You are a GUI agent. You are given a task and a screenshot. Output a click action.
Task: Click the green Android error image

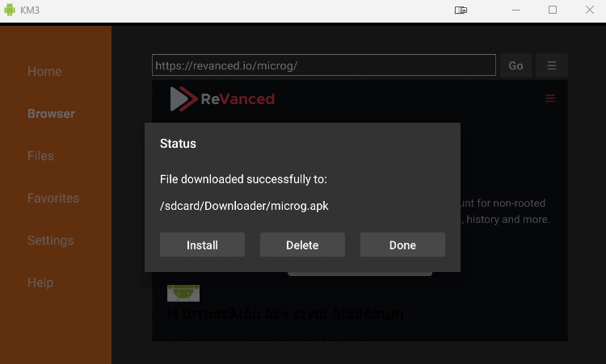pyautogui.click(x=183, y=293)
